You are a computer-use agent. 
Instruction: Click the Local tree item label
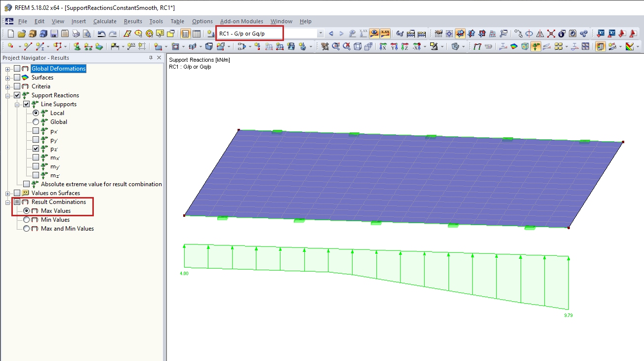point(57,113)
